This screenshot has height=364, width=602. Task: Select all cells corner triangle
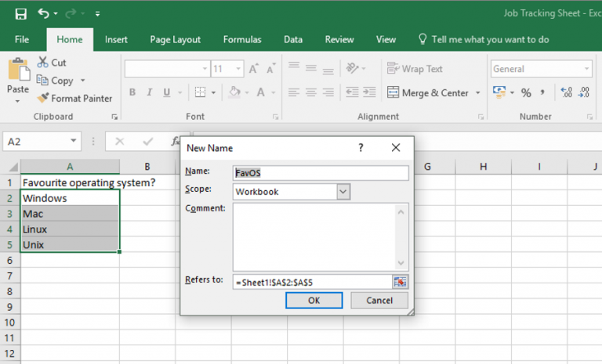pos(13,167)
